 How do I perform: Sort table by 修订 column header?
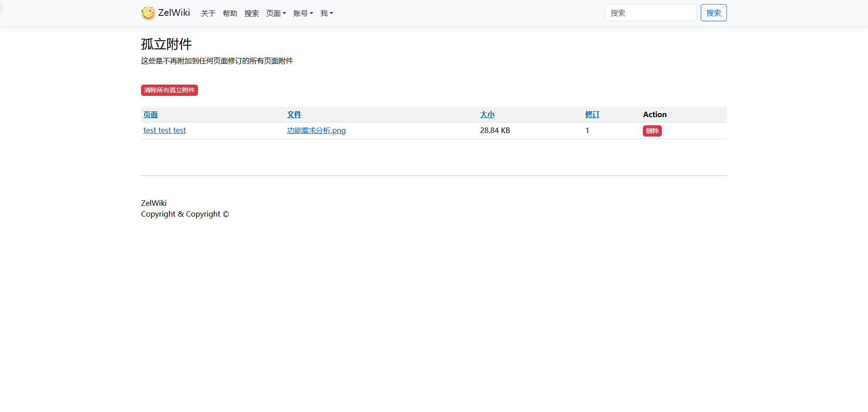(x=592, y=115)
